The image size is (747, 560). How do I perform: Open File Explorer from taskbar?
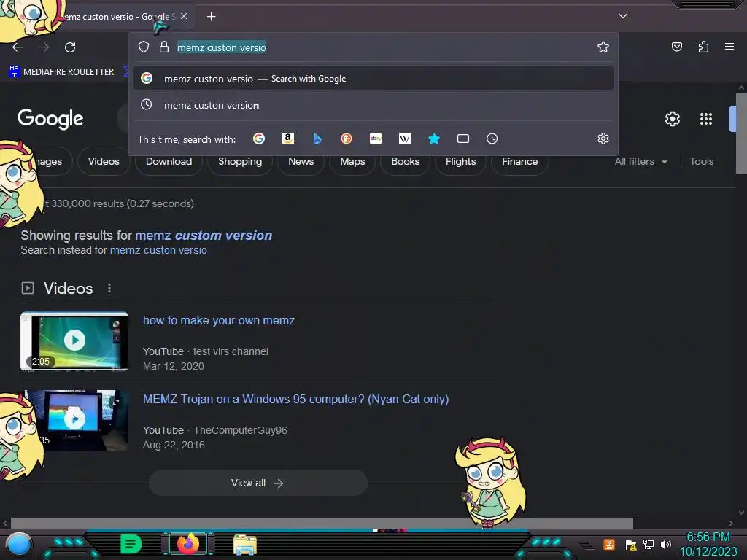point(245,545)
